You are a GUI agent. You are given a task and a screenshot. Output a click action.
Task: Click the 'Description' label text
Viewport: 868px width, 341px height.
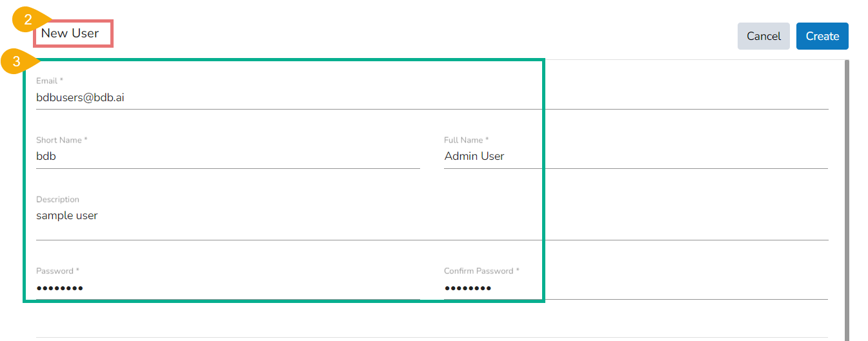57,200
